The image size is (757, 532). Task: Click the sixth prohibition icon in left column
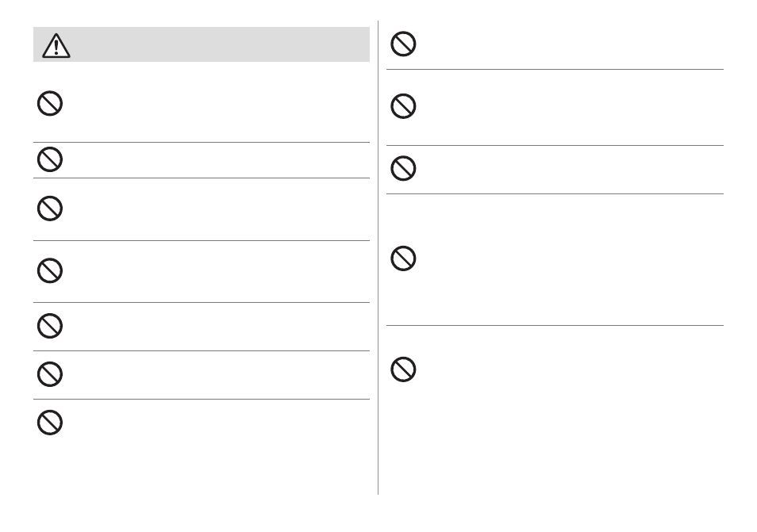coord(50,373)
